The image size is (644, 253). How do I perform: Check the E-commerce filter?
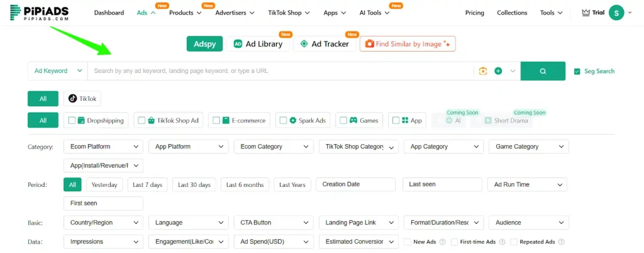tap(216, 120)
